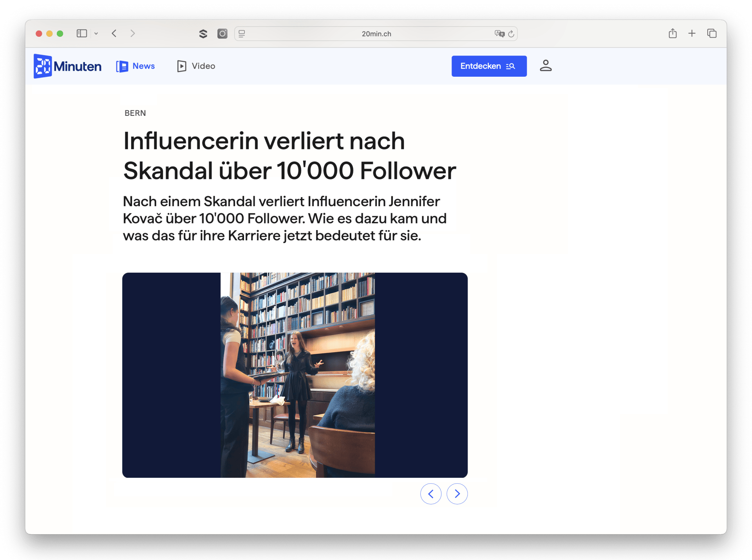Click the camera extension icon in toolbar
Image resolution: width=752 pixels, height=560 pixels.
[x=222, y=34]
